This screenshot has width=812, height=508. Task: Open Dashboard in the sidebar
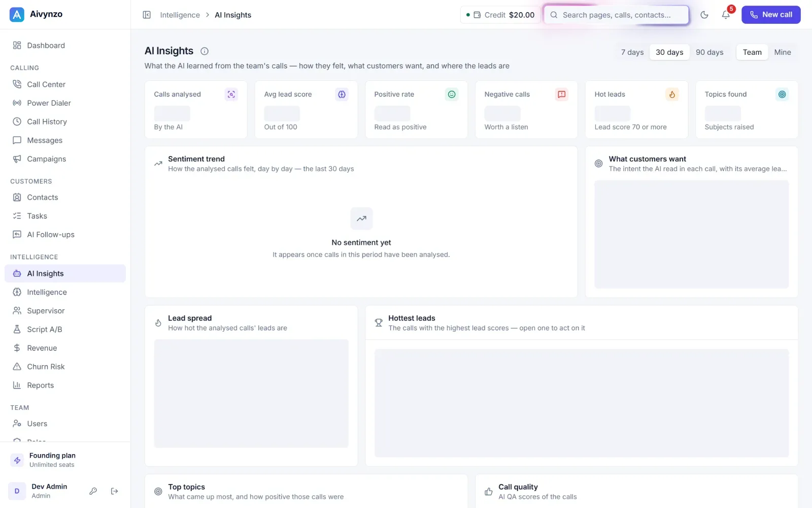65,45
